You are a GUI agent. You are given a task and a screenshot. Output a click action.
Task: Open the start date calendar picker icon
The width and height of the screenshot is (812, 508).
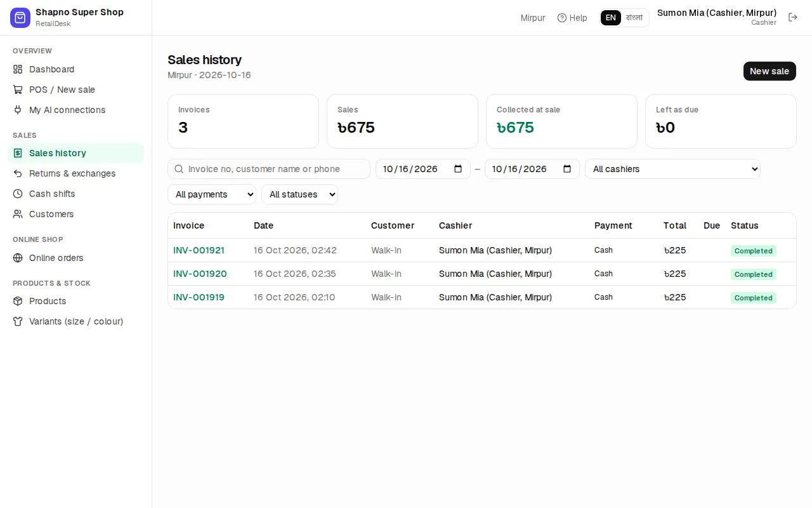[459, 169]
